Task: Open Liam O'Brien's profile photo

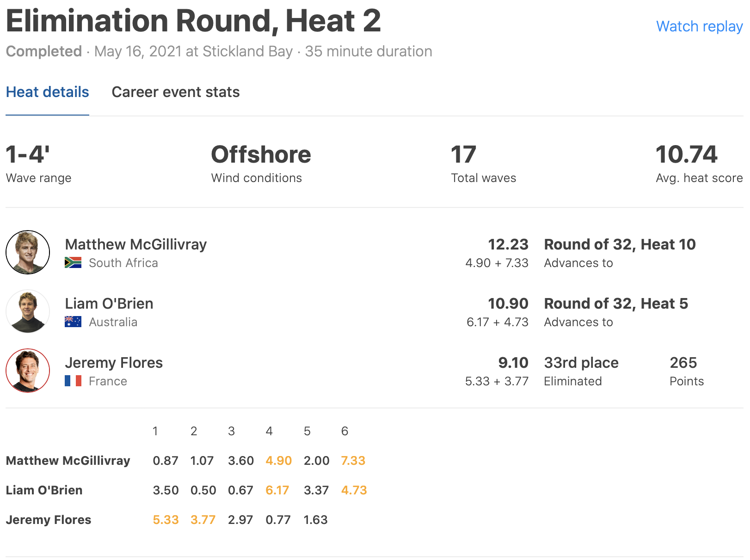Action: [x=28, y=311]
